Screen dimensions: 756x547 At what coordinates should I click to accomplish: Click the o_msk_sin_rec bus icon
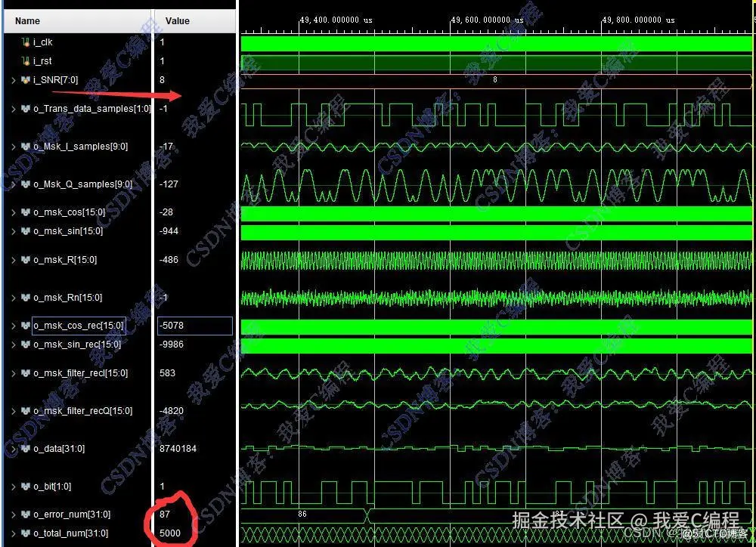pos(26,345)
